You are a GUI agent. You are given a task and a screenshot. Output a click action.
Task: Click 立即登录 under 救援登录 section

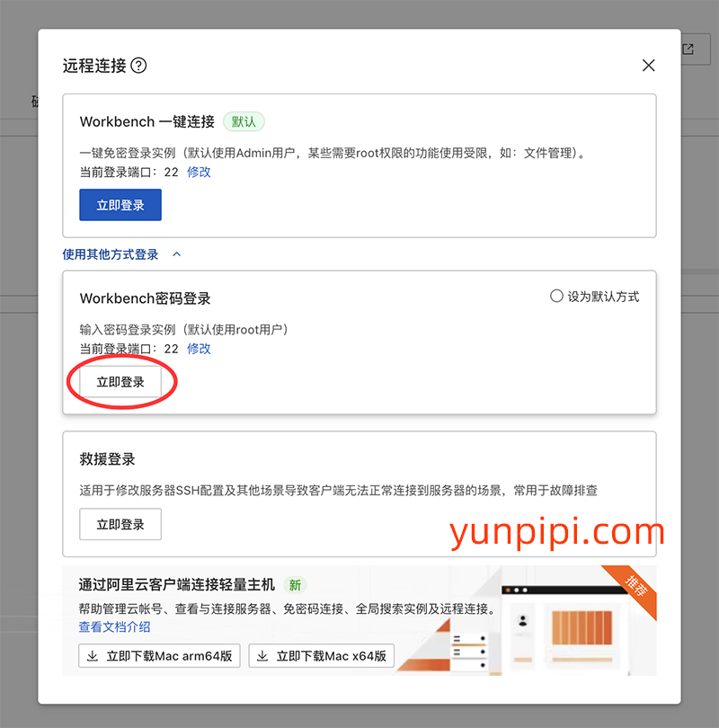(x=120, y=524)
